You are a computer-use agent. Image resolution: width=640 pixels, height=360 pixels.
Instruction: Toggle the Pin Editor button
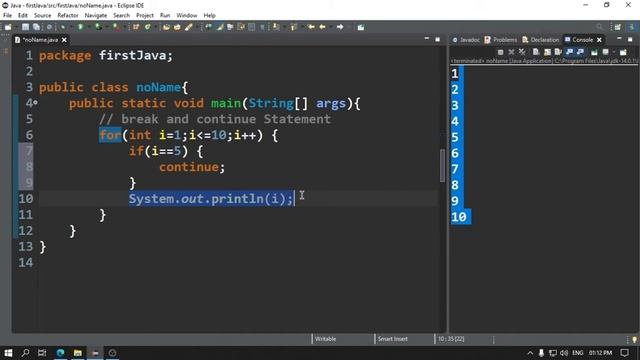click(x=361, y=27)
